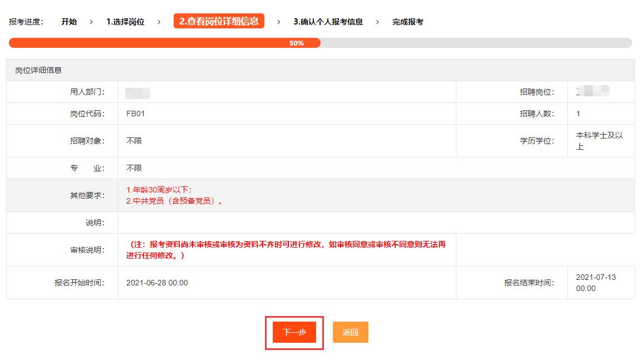
Task: Click the highlighted 2.查看岗位详细信息 step
Action: click(219, 21)
